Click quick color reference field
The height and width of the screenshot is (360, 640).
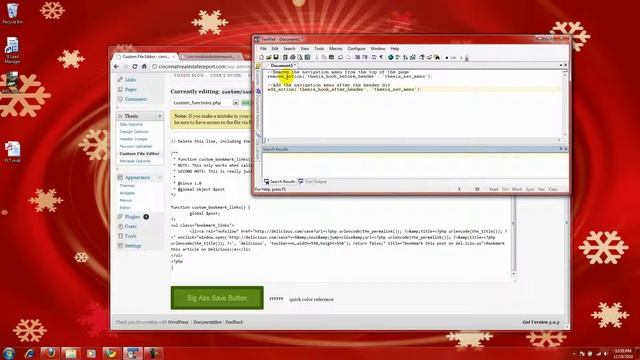point(276,299)
